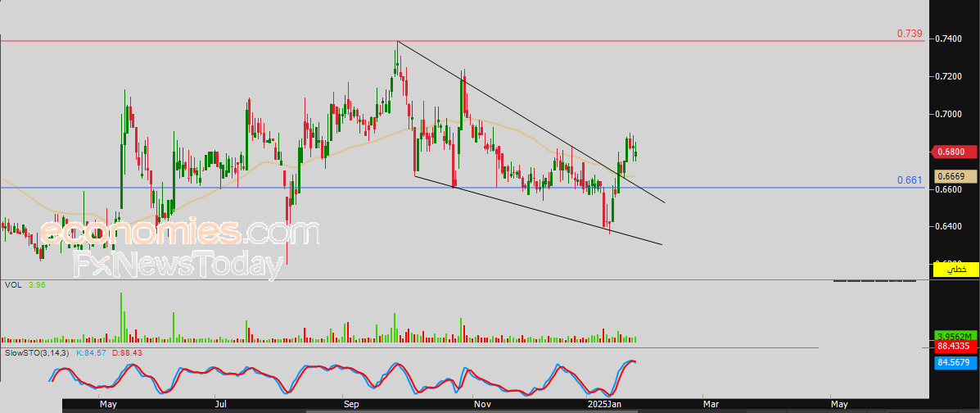Click the D:88.43 stochastic reading
The image size is (980, 413).
click(128, 353)
